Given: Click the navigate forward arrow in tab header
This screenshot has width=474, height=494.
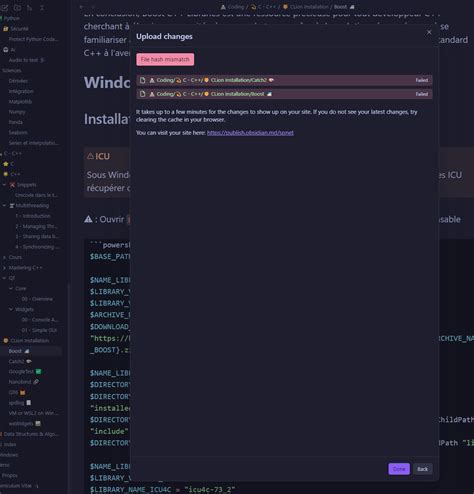Looking at the screenshot, I should click(93, 7).
